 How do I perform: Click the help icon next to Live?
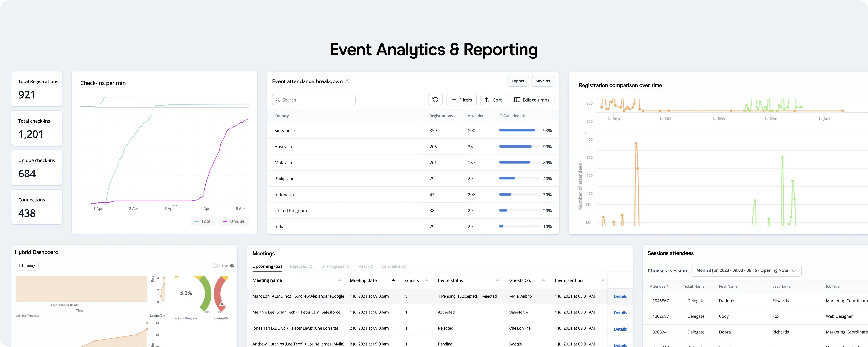coord(232,266)
